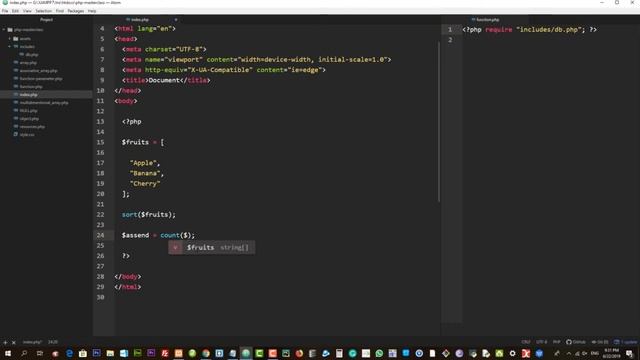Open Microsoft Edge from the taskbar
640x360 pixels.
point(69,353)
